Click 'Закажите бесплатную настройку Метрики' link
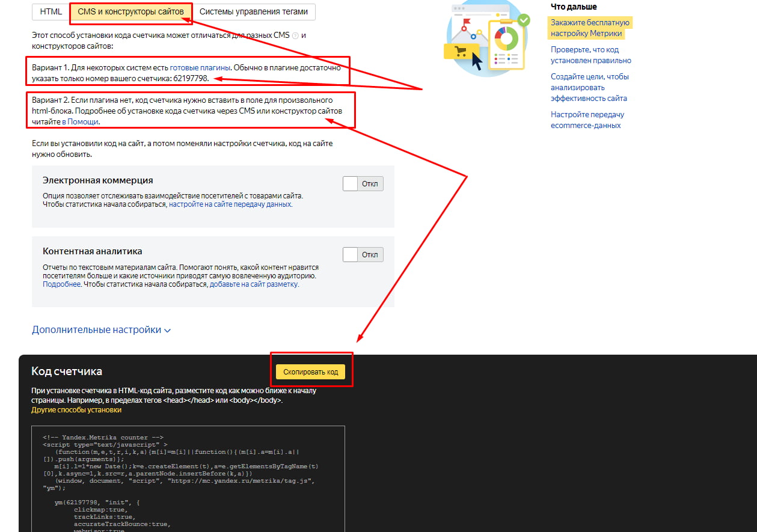Image resolution: width=757 pixels, height=532 pixels. (589, 28)
